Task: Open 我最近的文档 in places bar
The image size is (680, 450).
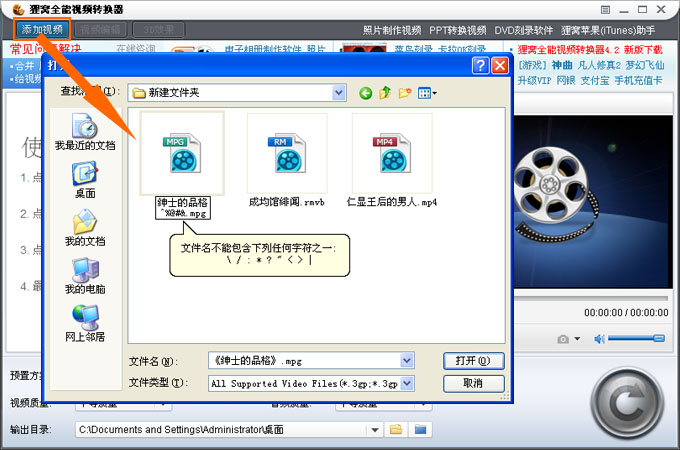Action: point(85,132)
